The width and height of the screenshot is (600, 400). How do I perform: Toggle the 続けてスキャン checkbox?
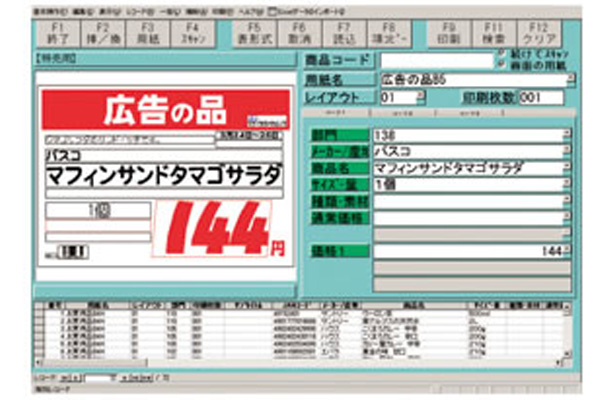[501, 54]
